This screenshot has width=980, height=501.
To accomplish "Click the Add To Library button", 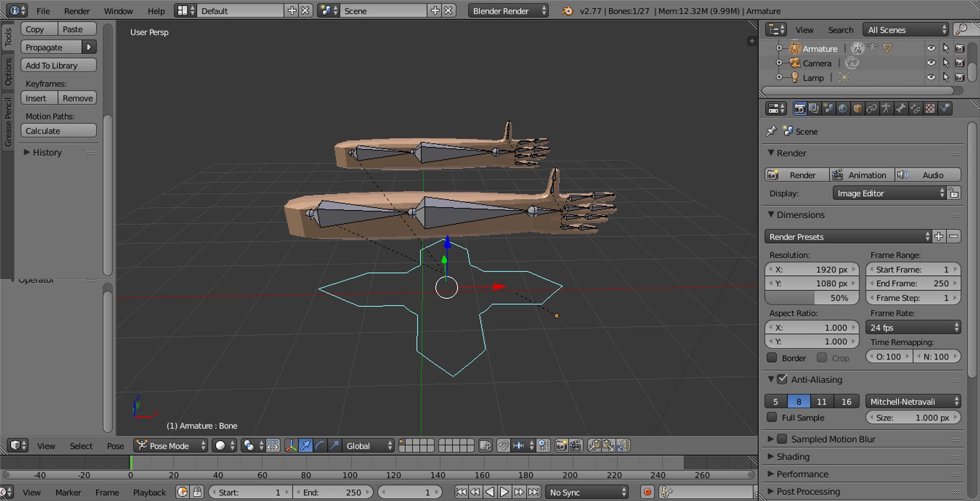I will coord(59,65).
